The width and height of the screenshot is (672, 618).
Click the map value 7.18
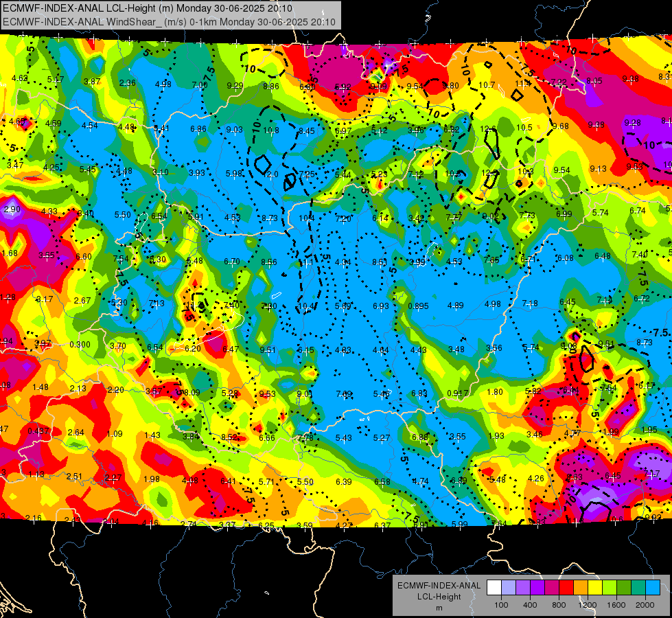point(530,304)
